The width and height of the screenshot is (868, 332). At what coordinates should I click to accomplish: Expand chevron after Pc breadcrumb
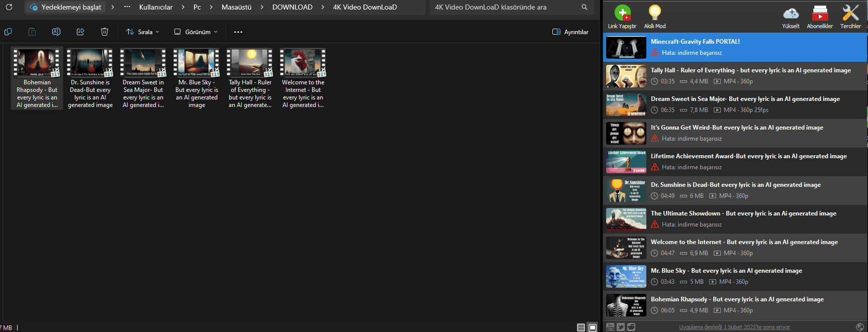211,7
